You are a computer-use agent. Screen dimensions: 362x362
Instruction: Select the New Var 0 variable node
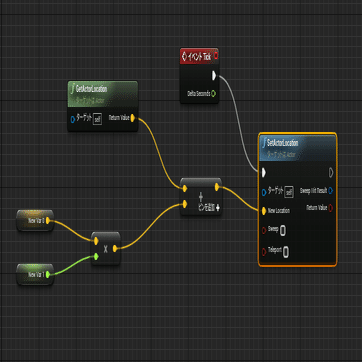coord(35,220)
